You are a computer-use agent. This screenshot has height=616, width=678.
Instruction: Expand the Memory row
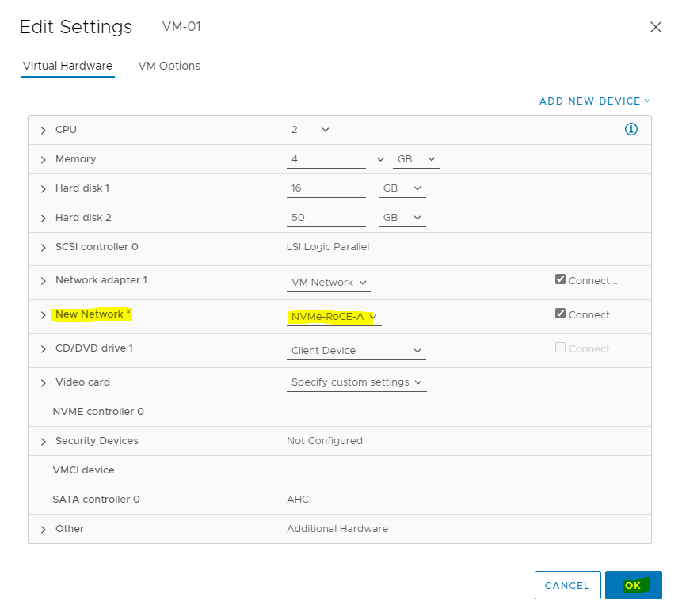pyautogui.click(x=43, y=159)
